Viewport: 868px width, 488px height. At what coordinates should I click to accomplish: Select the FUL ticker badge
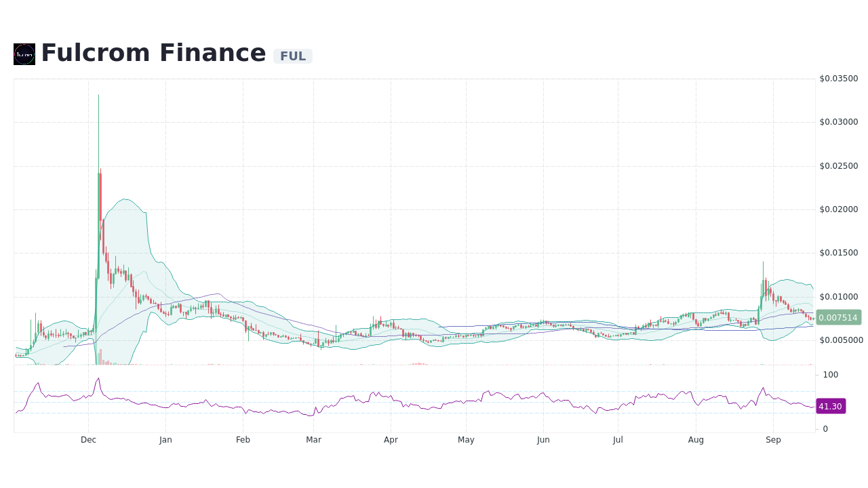(292, 56)
